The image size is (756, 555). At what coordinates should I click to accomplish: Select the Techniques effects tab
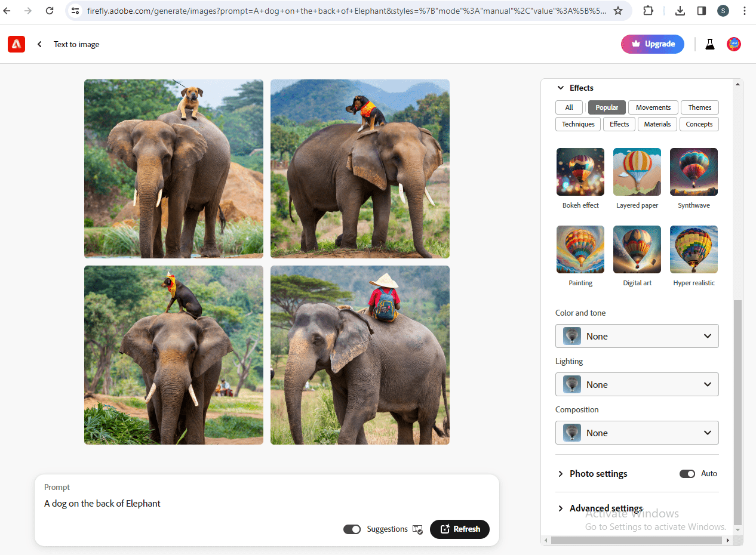578,124
